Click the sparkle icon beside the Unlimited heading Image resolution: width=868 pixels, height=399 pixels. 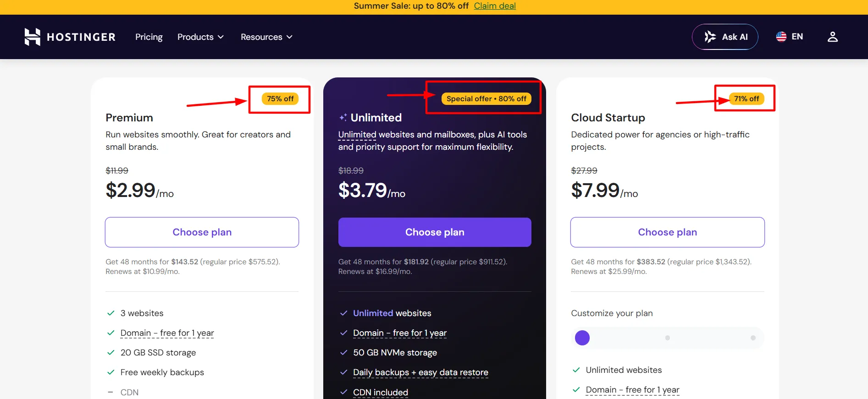click(343, 118)
